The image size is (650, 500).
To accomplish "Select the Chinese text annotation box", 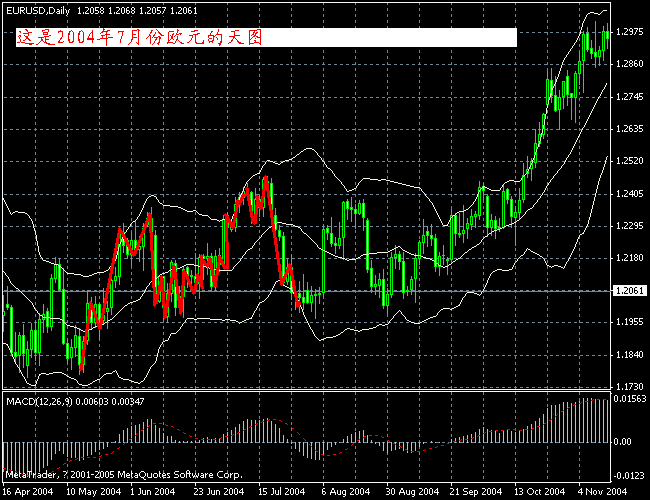I will [266, 37].
